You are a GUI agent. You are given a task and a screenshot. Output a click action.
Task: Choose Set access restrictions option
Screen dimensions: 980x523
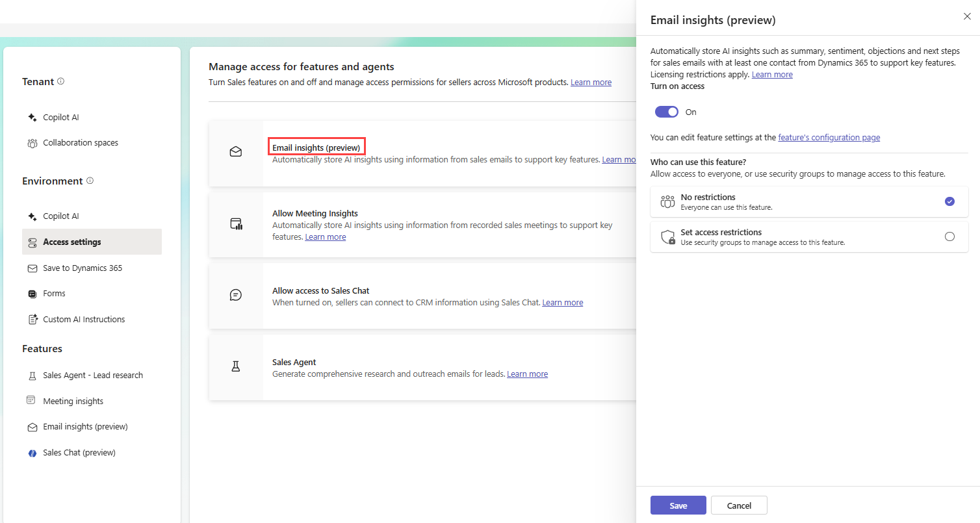click(949, 236)
